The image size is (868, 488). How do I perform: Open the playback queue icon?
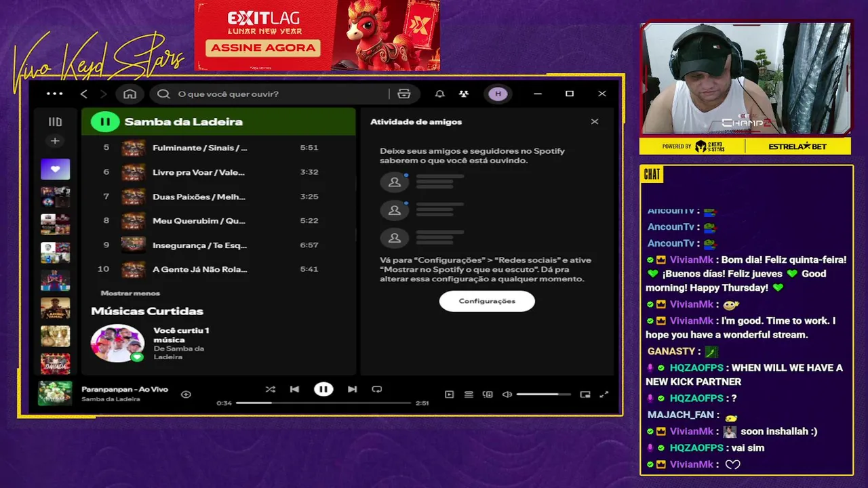click(469, 394)
